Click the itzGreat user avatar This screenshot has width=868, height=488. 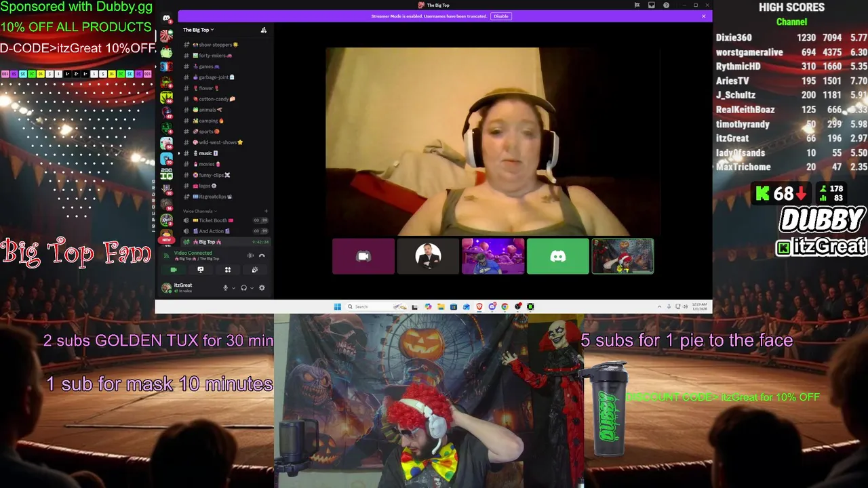(166, 288)
